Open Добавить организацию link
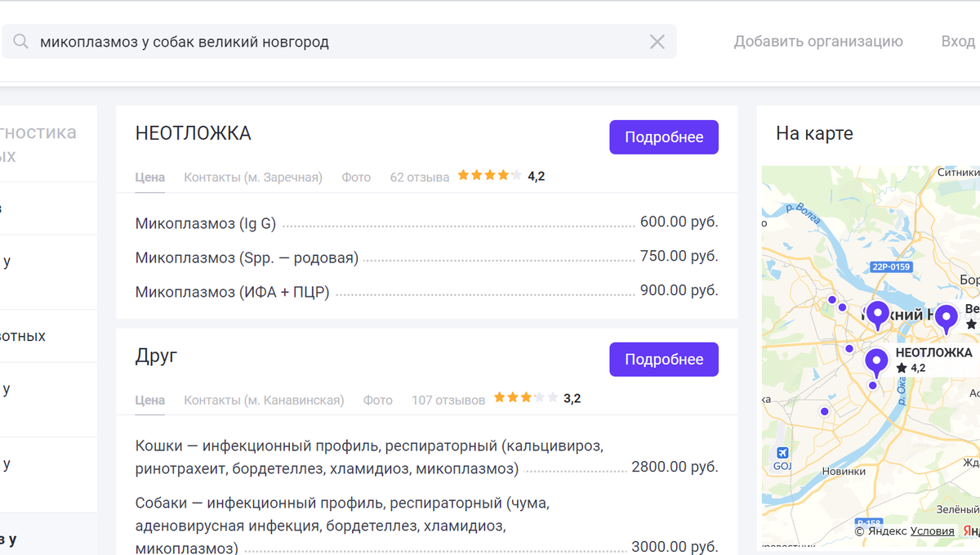Viewport: 980px width, 555px height. coord(818,41)
